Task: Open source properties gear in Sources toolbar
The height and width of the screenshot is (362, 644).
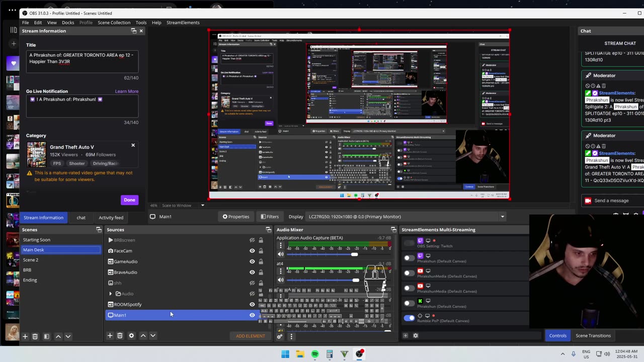Action: click(131, 335)
